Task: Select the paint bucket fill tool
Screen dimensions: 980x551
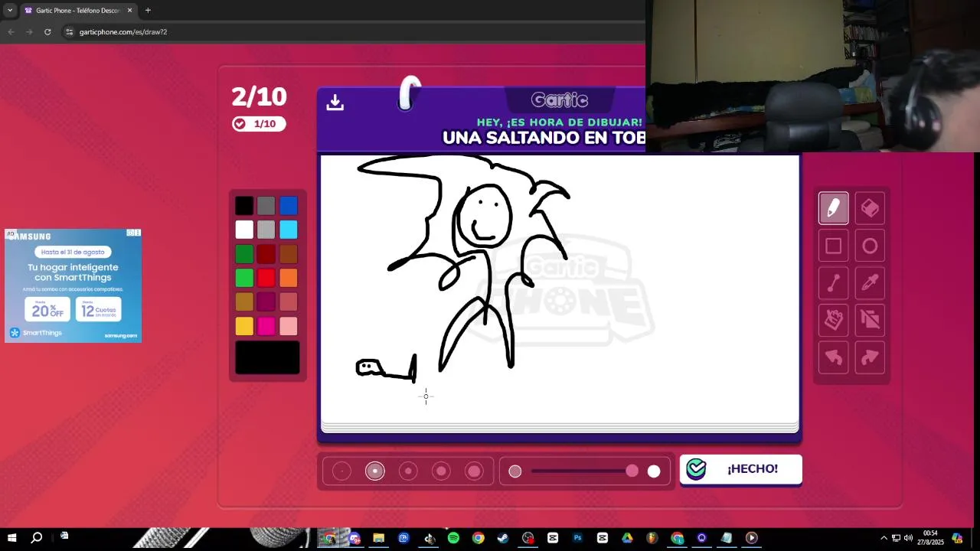Action: (x=834, y=320)
